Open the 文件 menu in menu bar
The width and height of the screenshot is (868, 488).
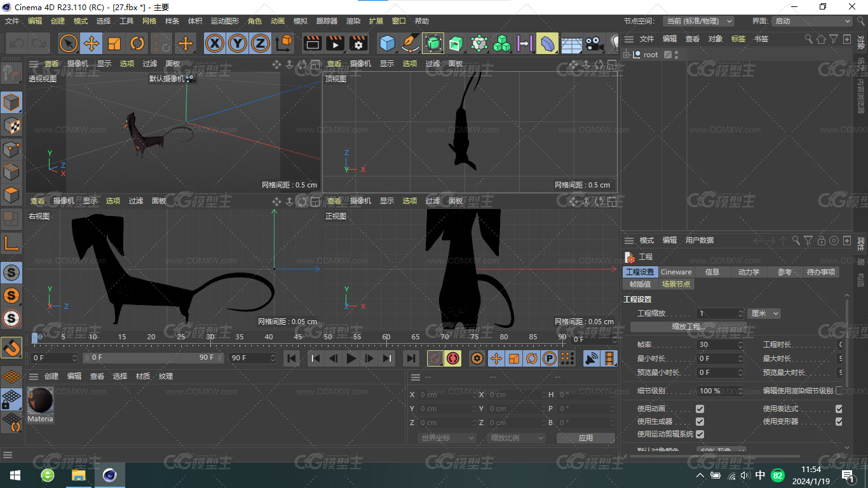[12, 21]
